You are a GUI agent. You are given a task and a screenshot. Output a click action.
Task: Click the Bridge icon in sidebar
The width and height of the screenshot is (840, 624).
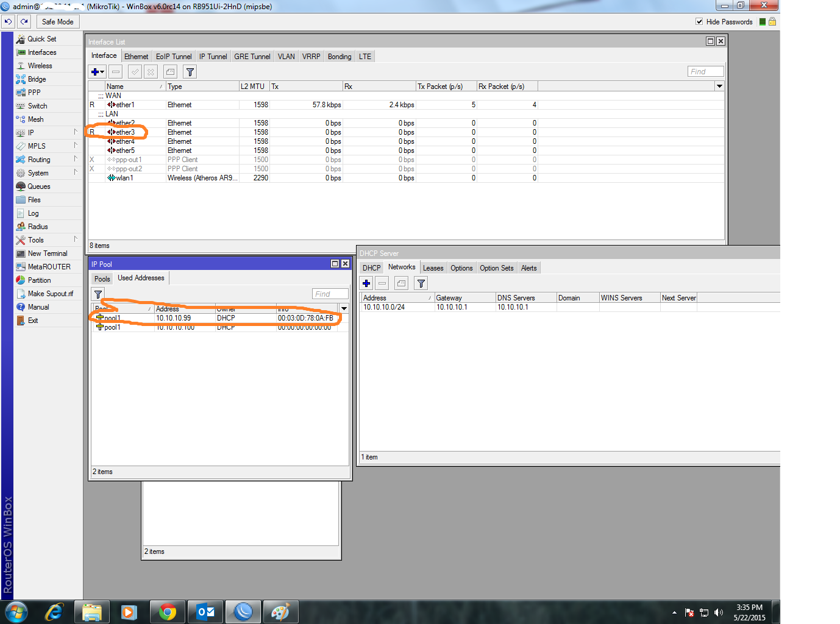click(x=20, y=79)
